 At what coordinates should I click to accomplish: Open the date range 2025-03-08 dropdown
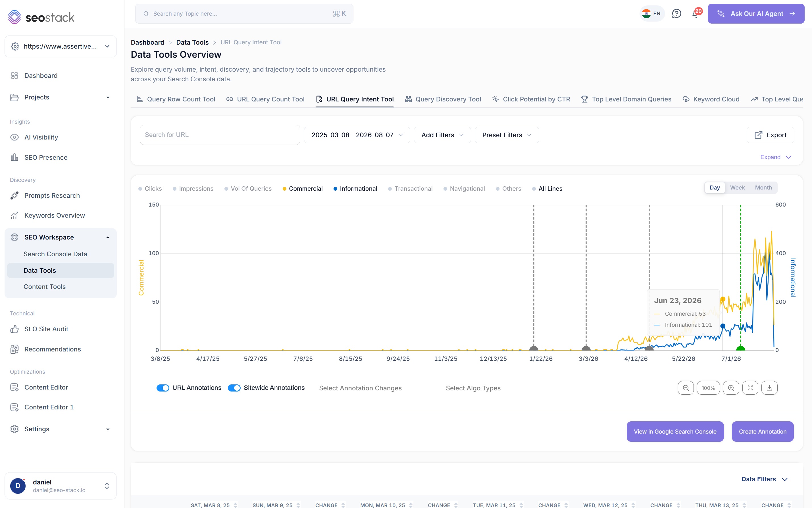click(x=357, y=135)
